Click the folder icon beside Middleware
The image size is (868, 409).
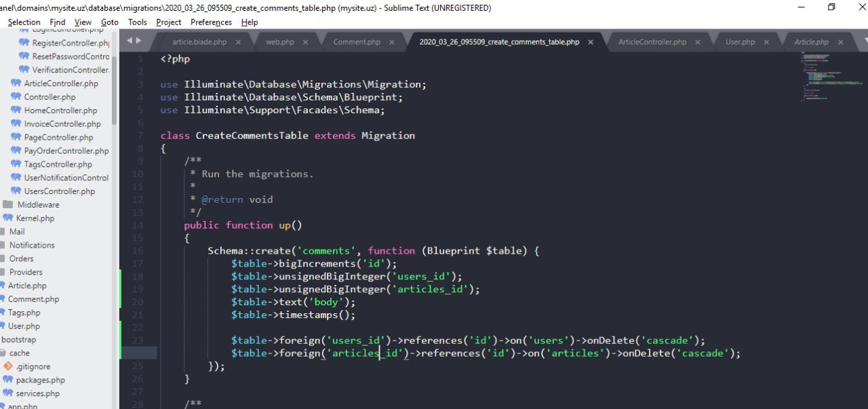point(7,205)
